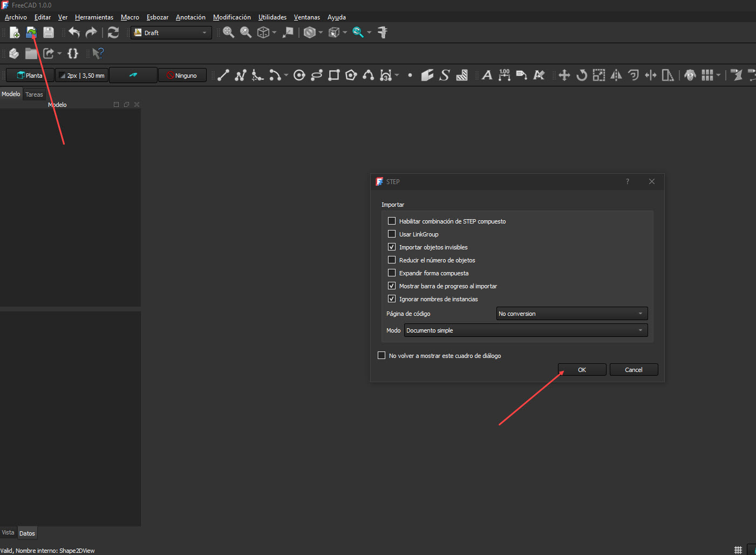
Task: Check 'Expandir forma compuesta'
Action: pos(392,273)
